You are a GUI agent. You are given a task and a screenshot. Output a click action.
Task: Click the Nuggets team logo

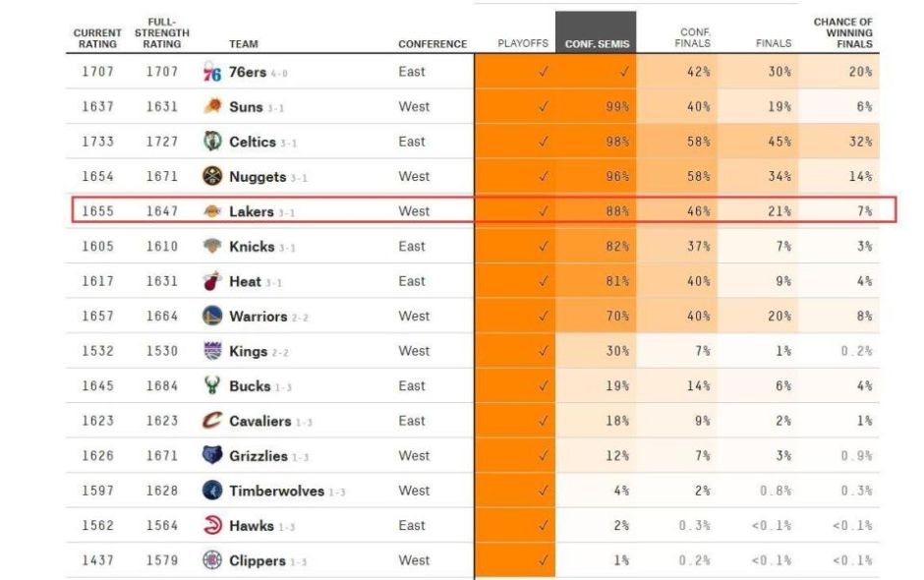[x=211, y=177]
